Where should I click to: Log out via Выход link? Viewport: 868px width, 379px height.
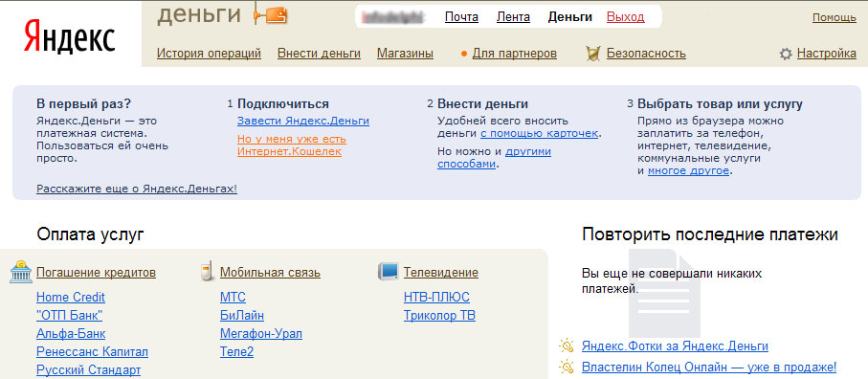pos(626,17)
